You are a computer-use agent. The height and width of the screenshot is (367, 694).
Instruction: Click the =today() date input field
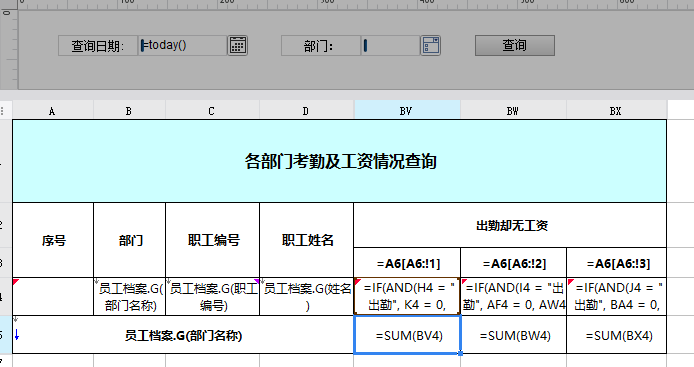[x=182, y=46]
